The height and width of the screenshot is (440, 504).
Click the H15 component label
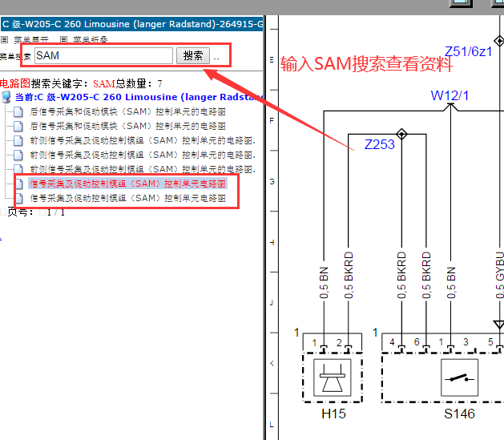[x=333, y=414]
